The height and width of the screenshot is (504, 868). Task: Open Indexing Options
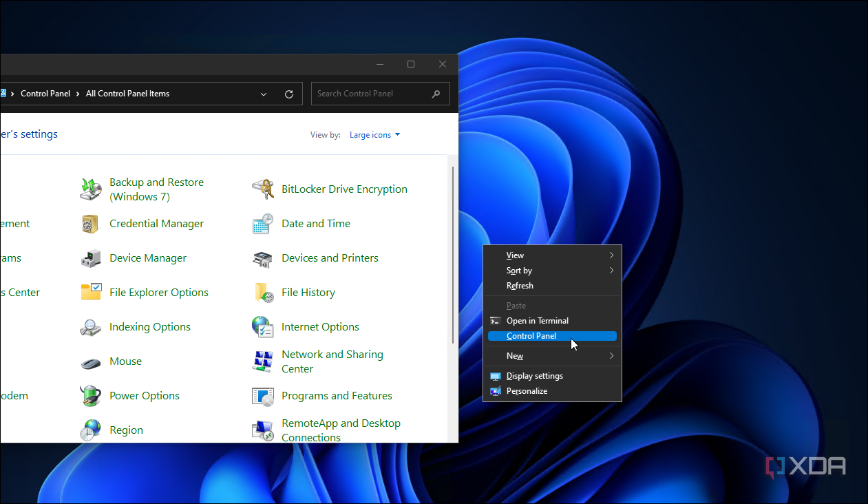[x=149, y=326]
